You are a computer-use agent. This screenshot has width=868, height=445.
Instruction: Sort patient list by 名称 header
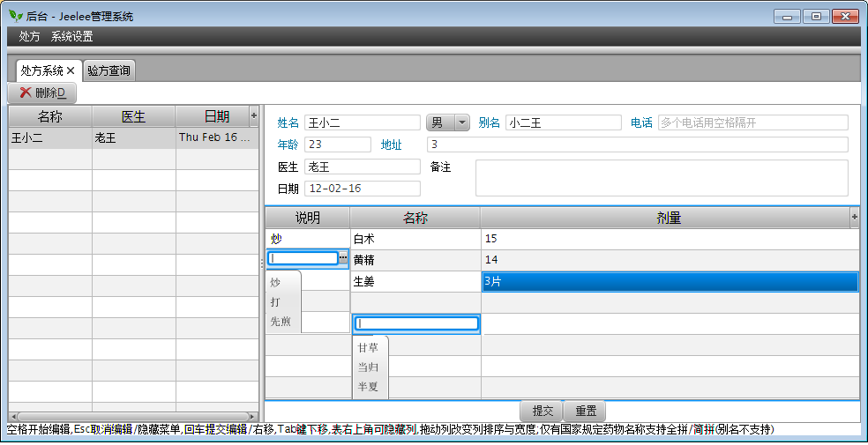click(x=50, y=116)
